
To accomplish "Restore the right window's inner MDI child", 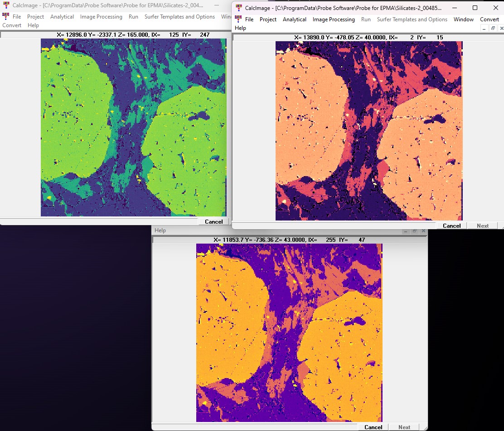I will tap(493, 28).
